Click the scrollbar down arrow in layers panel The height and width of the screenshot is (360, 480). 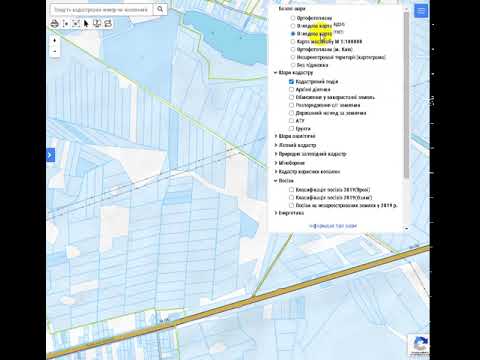[406, 229]
